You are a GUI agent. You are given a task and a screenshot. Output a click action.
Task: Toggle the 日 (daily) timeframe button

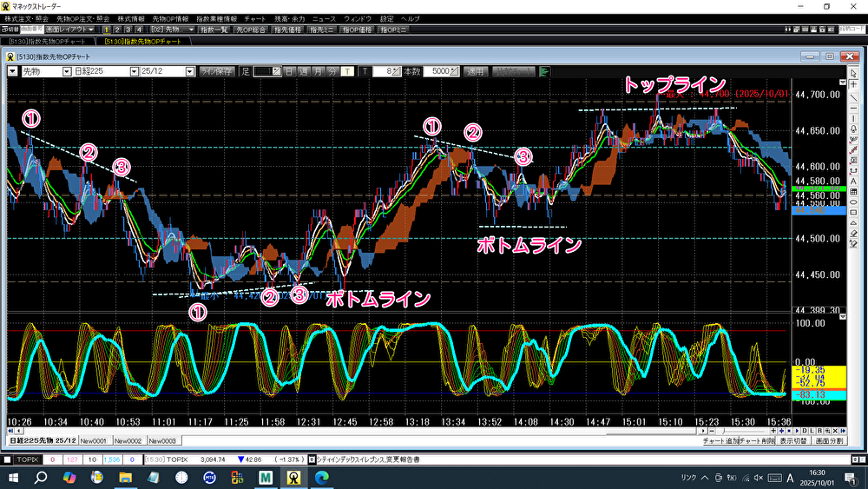tap(289, 72)
